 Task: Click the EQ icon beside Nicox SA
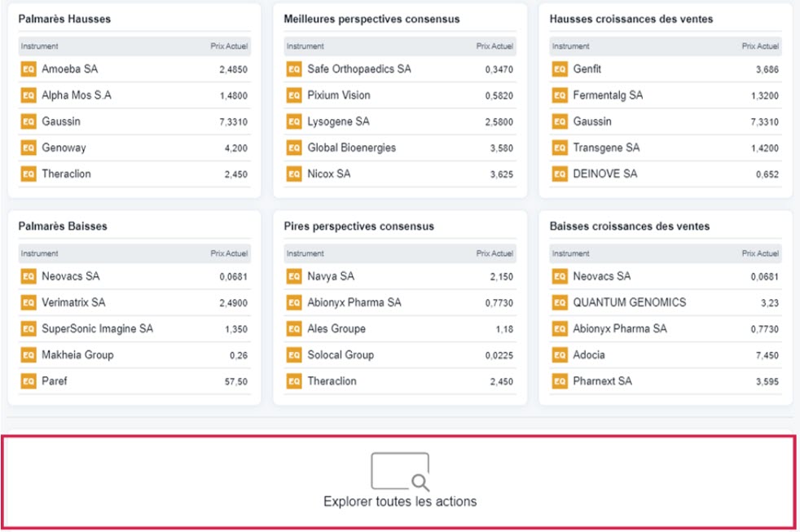[294, 174]
